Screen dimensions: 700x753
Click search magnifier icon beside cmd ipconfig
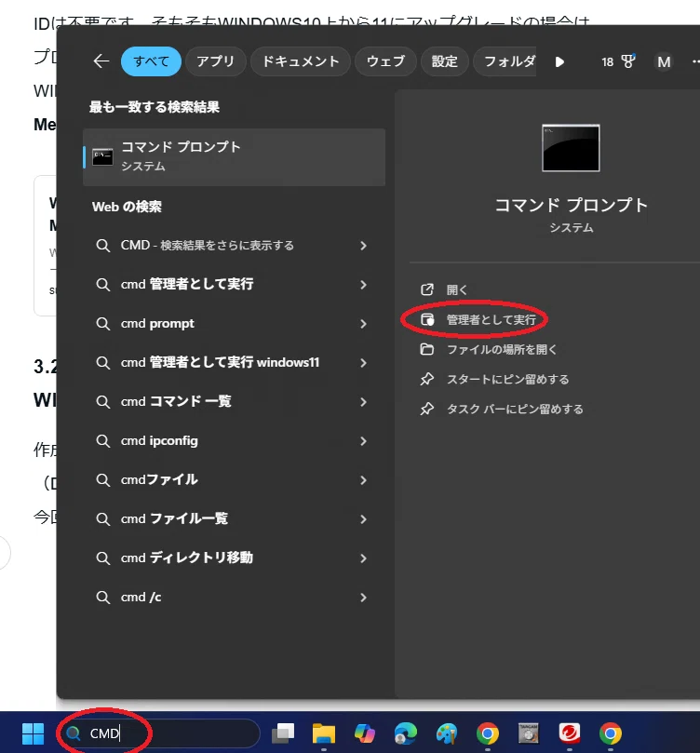click(x=102, y=441)
